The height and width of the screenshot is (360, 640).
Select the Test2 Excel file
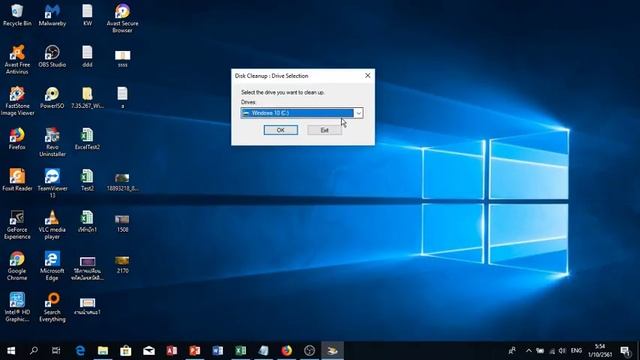(87, 180)
